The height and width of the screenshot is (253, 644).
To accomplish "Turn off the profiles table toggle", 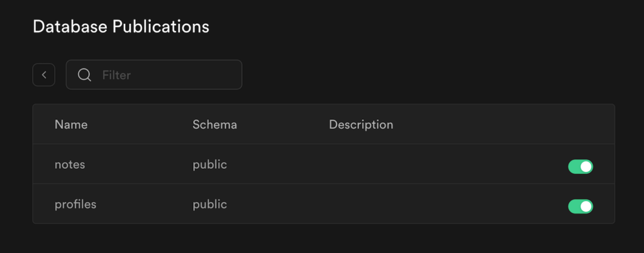I will pos(580,207).
